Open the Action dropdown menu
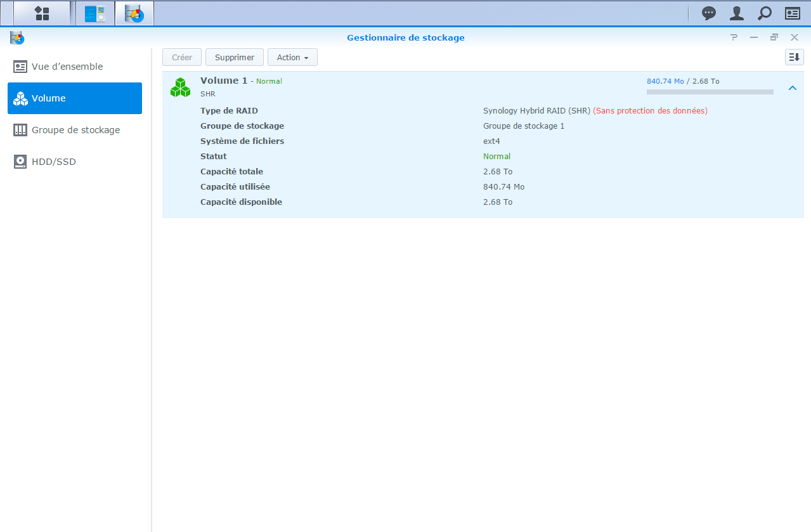This screenshot has width=811, height=532. pyautogui.click(x=292, y=57)
